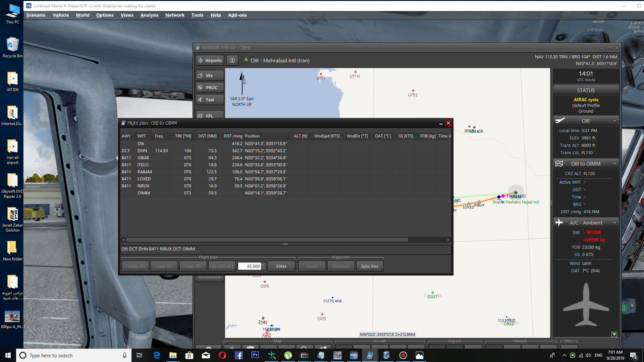Select the ITELO waypoint row
This screenshot has width=644, height=362.
pyautogui.click(x=286, y=165)
